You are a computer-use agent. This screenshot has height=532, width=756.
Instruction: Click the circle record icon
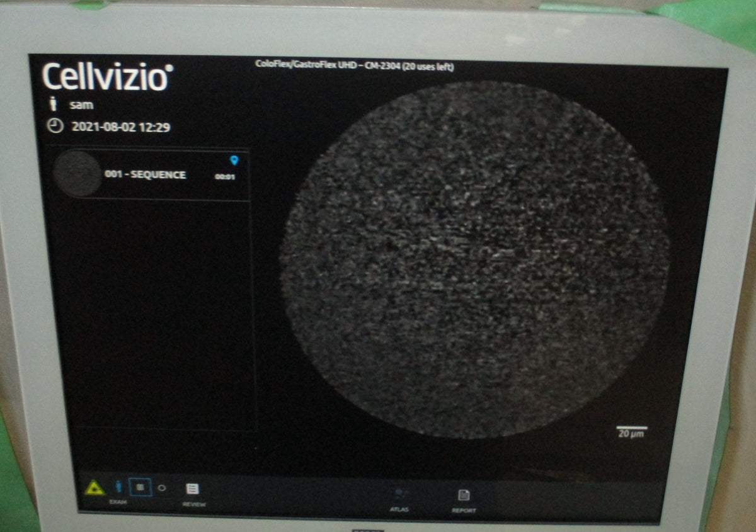coord(162,487)
